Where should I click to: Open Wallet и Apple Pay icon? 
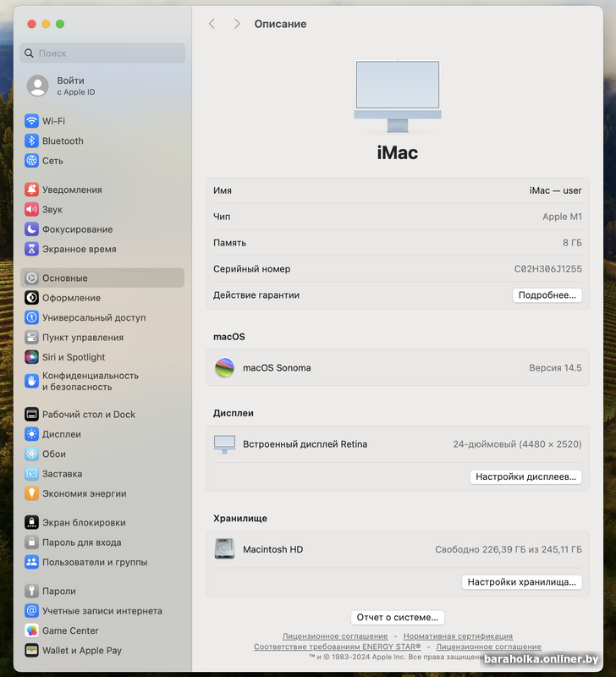point(31,650)
